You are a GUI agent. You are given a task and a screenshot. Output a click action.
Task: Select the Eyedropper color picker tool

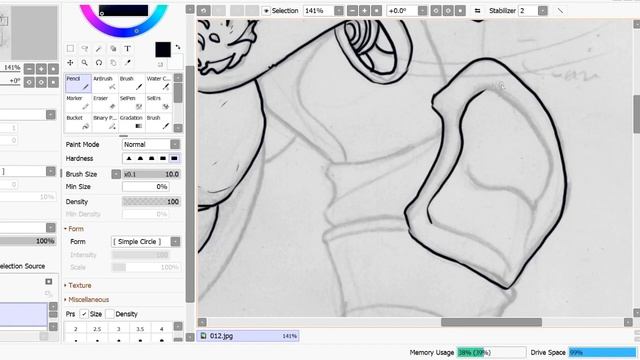point(127,62)
